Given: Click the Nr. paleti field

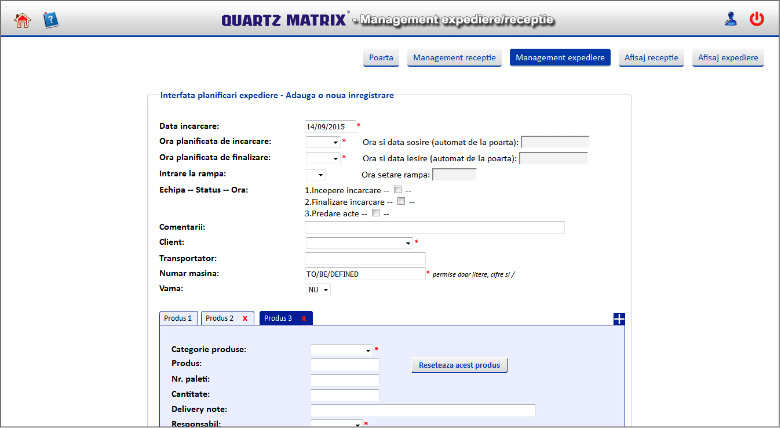Looking at the screenshot, I should (x=345, y=381).
